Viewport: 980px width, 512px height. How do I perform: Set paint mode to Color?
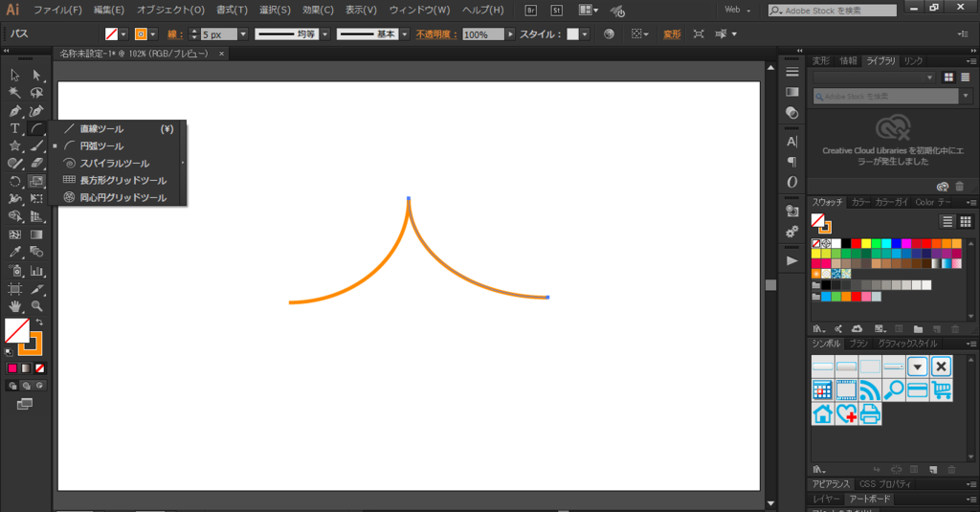pos(11,368)
